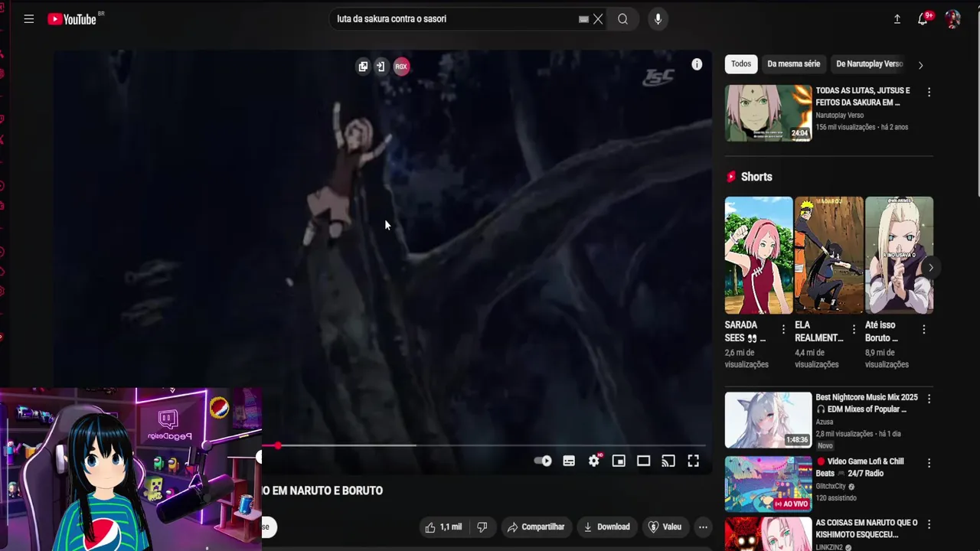The image size is (980, 551).
Task: Open the upload/create video icon
Action: pyautogui.click(x=897, y=19)
